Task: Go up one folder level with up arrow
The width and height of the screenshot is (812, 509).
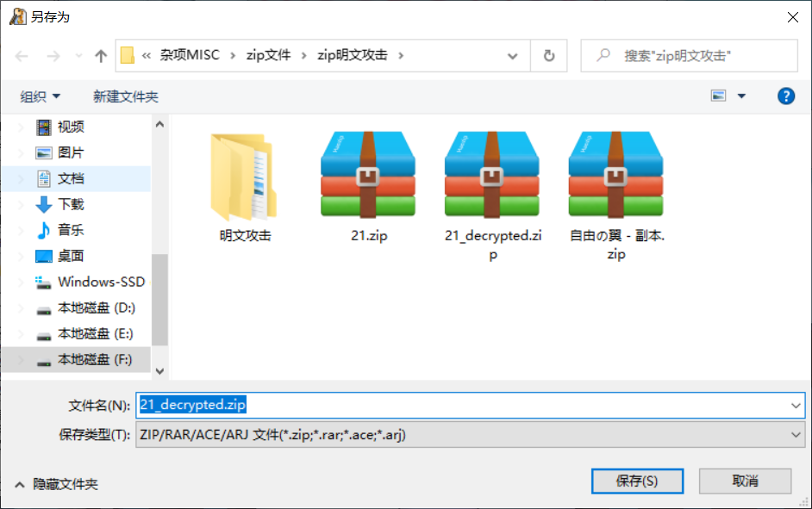Action: (100, 55)
